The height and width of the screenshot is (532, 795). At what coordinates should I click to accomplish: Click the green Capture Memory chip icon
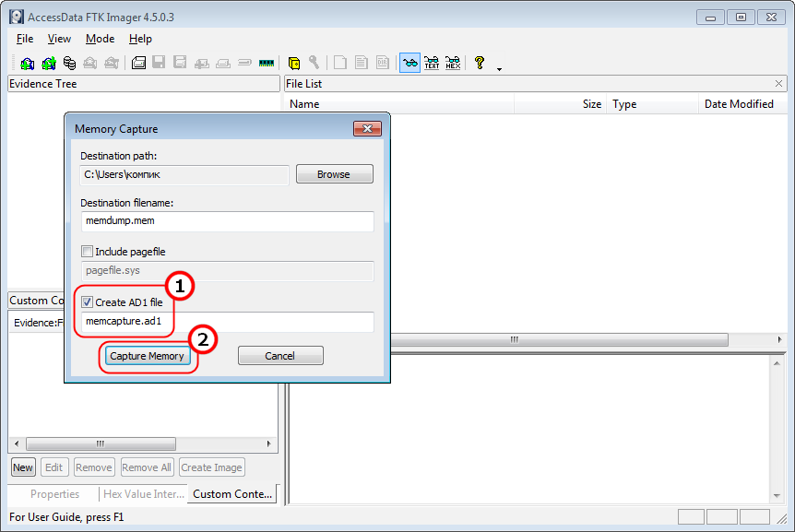pyautogui.click(x=267, y=64)
